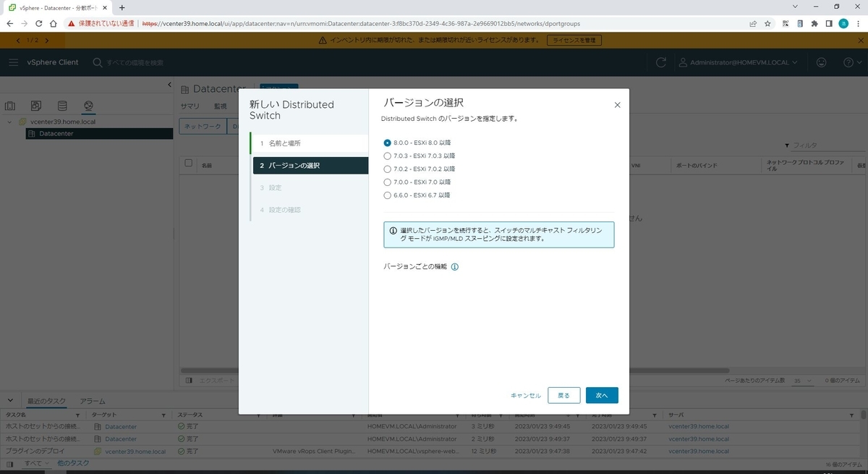This screenshot has height=474, width=868.
Task: Select version 7.0.3 - ESXi 7.0.3 radio
Action: [x=388, y=156]
